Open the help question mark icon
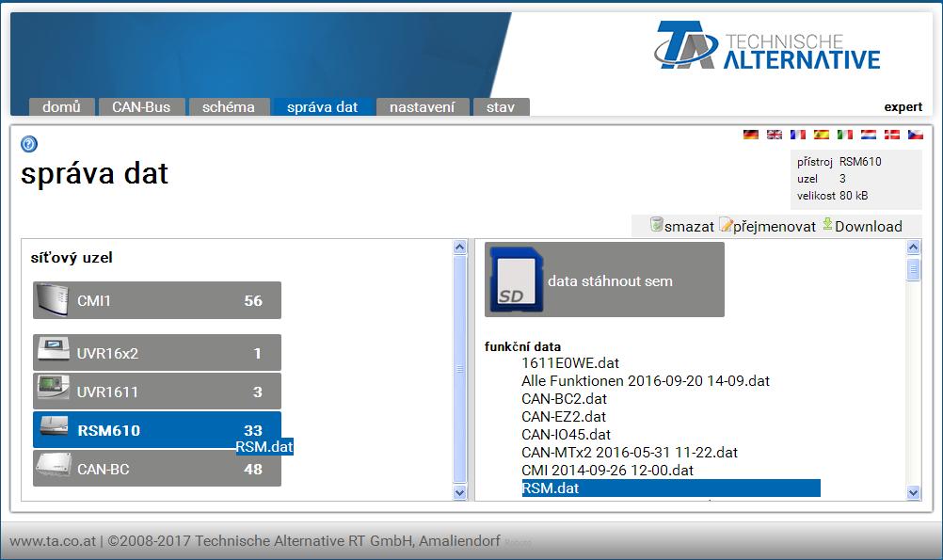The width and height of the screenshot is (943, 560). 29,144
